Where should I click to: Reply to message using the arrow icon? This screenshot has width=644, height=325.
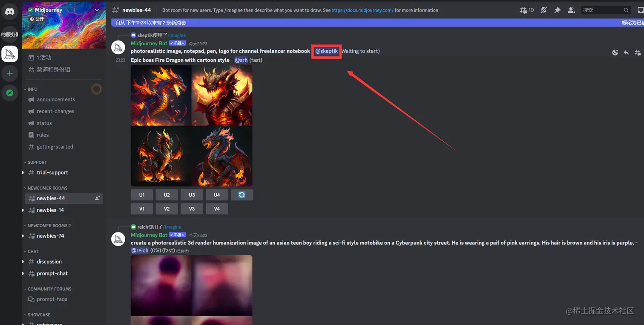(626, 52)
